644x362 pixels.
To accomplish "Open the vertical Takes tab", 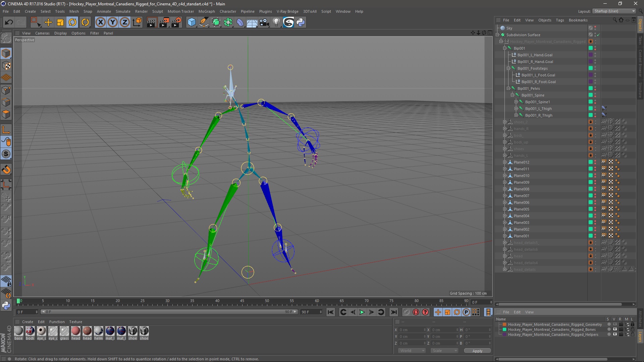I will 640,41.
